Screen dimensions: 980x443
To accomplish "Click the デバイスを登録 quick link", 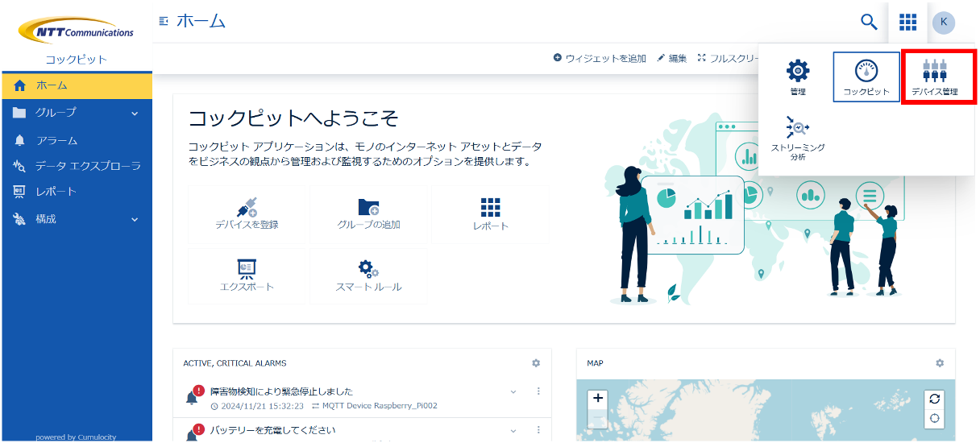I will pos(247,213).
